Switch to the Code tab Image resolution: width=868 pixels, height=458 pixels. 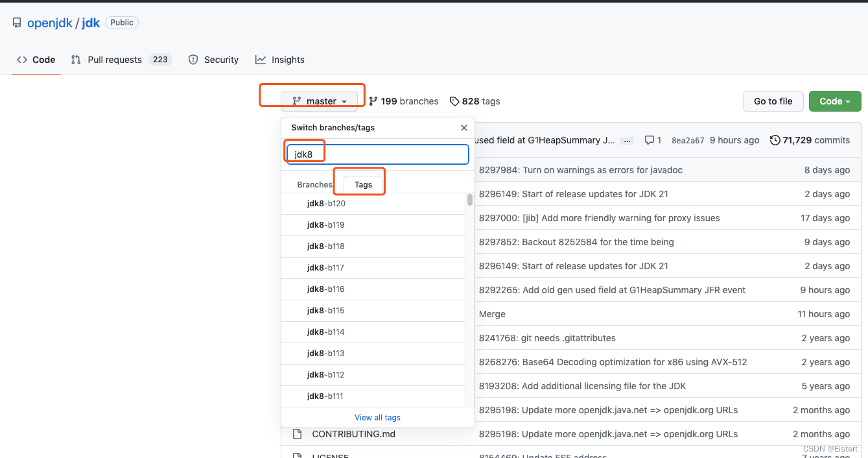click(36, 60)
